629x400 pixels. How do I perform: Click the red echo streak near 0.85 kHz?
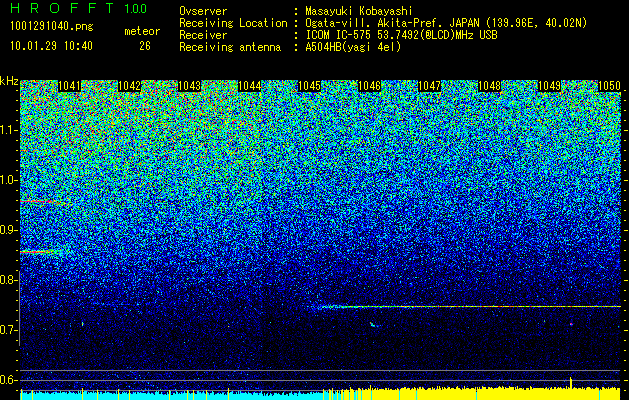click(42, 252)
